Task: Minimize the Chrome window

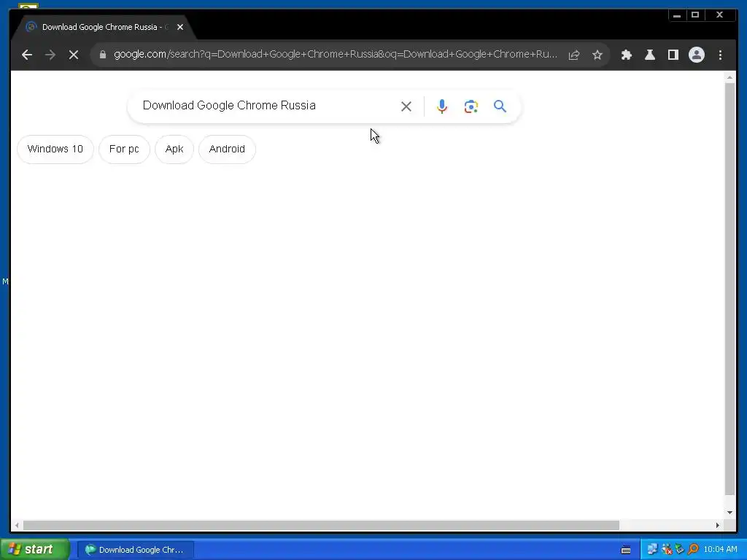Action: point(676,15)
